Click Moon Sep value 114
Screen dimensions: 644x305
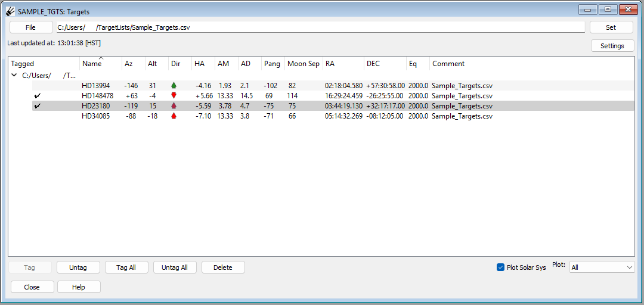(292, 96)
